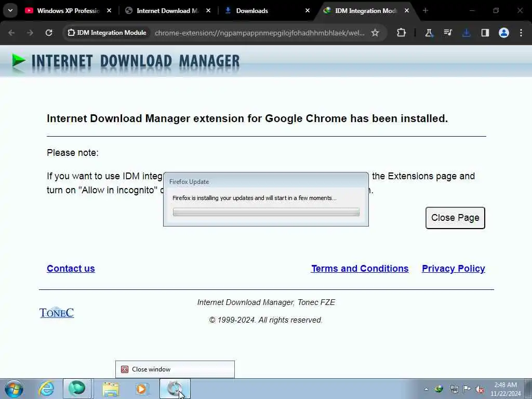
Task: Toggle the browser side panel
Action: pyautogui.click(x=485, y=33)
